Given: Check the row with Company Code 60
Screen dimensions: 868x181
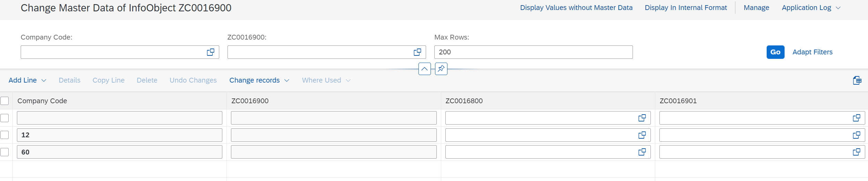Looking at the screenshot, I should tap(4, 152).
